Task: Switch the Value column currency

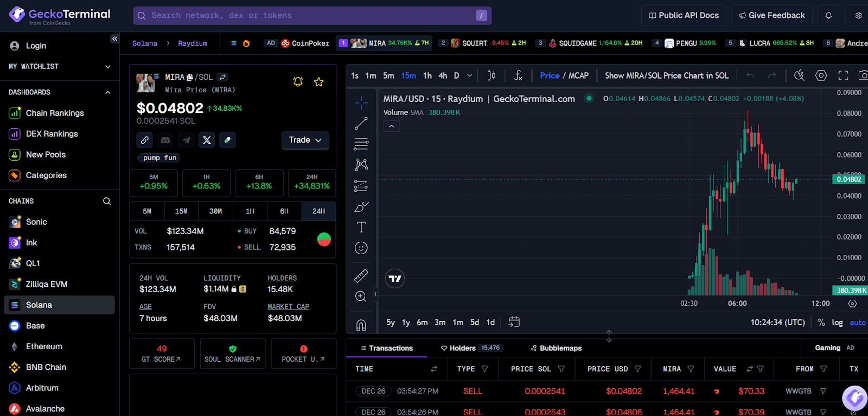Action: 750,369
